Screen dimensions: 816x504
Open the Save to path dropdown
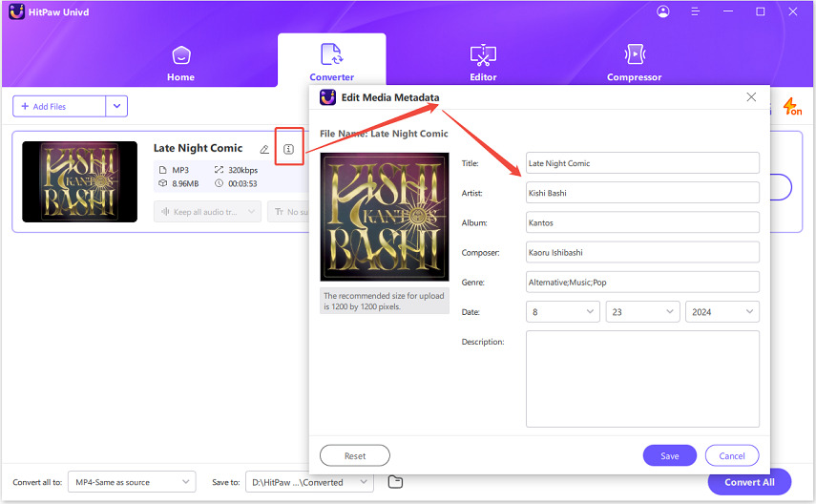tap(309, 482)
